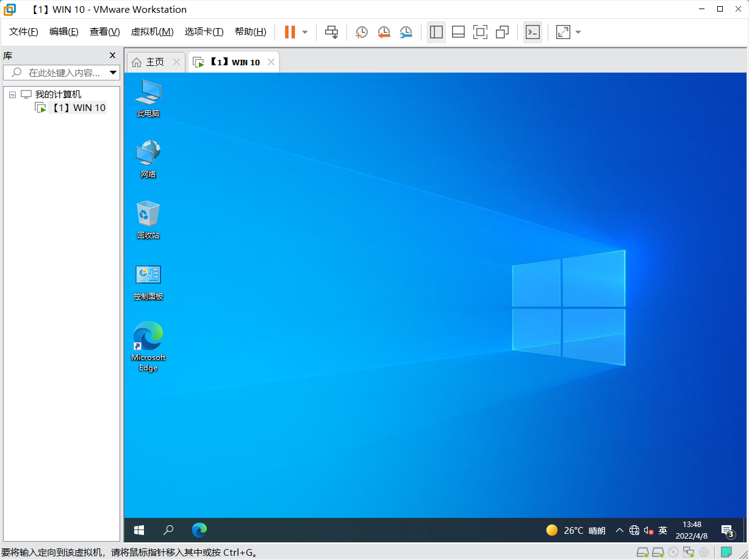Click the leftmost hard disk status icon
749x560 pixels.
642,553
